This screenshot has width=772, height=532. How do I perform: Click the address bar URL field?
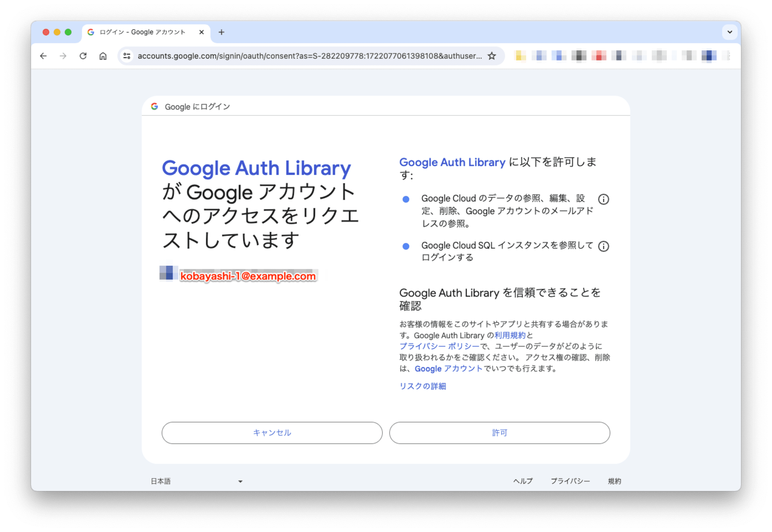(310, 56)
